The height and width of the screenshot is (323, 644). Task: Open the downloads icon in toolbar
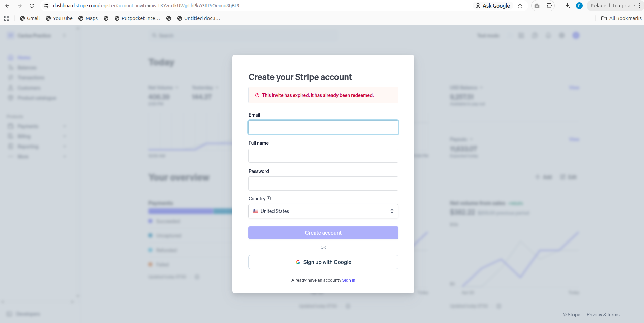coord(567,6)
